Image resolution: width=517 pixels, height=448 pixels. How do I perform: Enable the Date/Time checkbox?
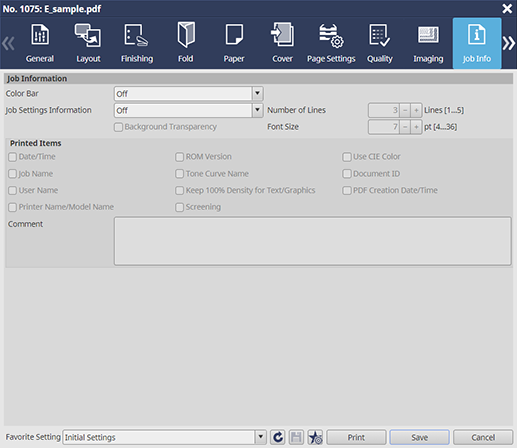(13, 157)
